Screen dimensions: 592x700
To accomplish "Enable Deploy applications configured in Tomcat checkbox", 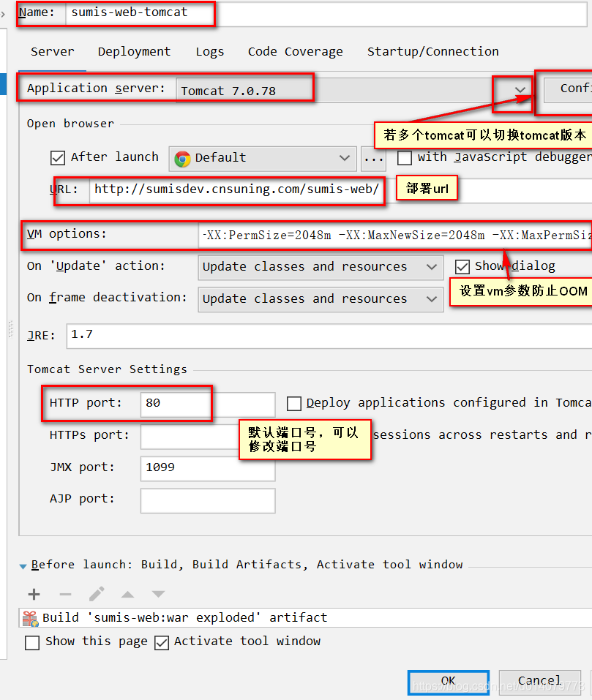I will click(x=293, y=404).
